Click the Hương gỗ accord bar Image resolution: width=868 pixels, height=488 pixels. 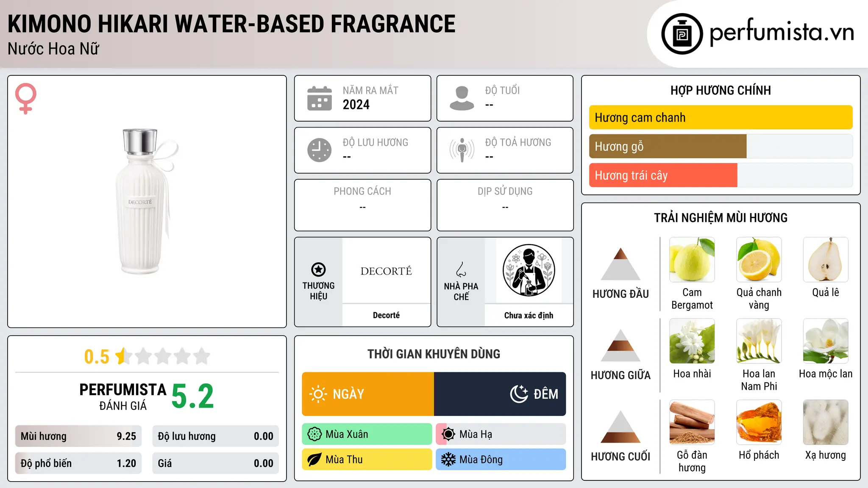tap(721, 146)
